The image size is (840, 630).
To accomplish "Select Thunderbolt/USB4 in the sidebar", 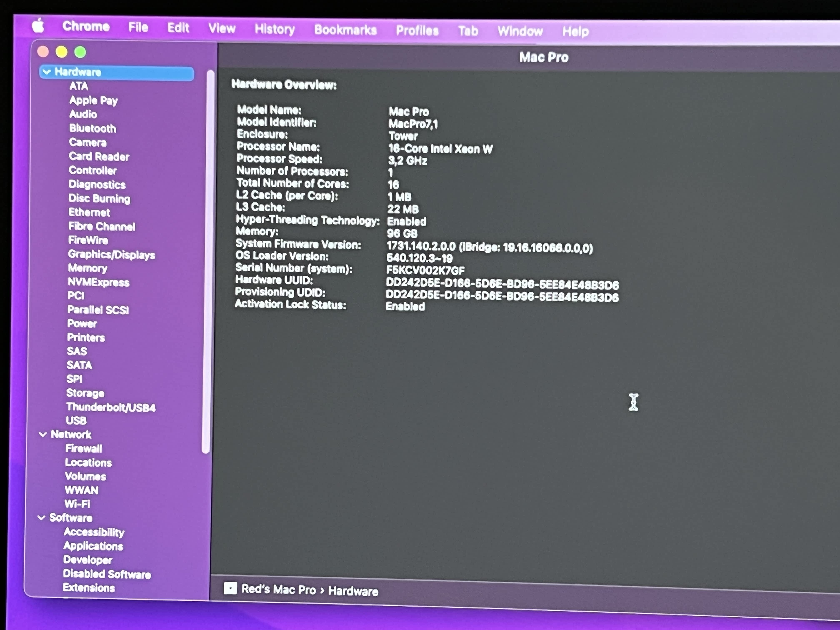I will [110, 407].
